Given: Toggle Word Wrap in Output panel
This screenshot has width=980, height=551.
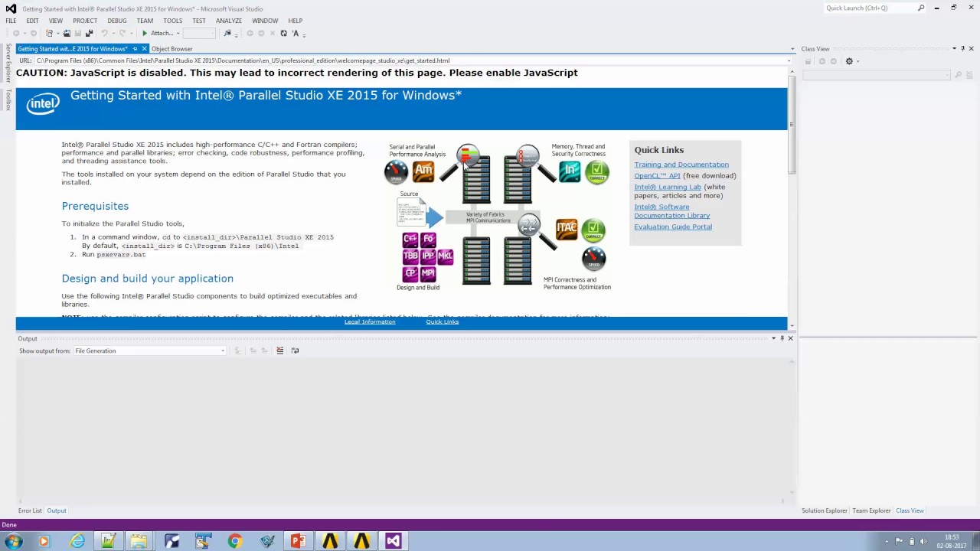Looking at the screenshot, I should point(295,350).
